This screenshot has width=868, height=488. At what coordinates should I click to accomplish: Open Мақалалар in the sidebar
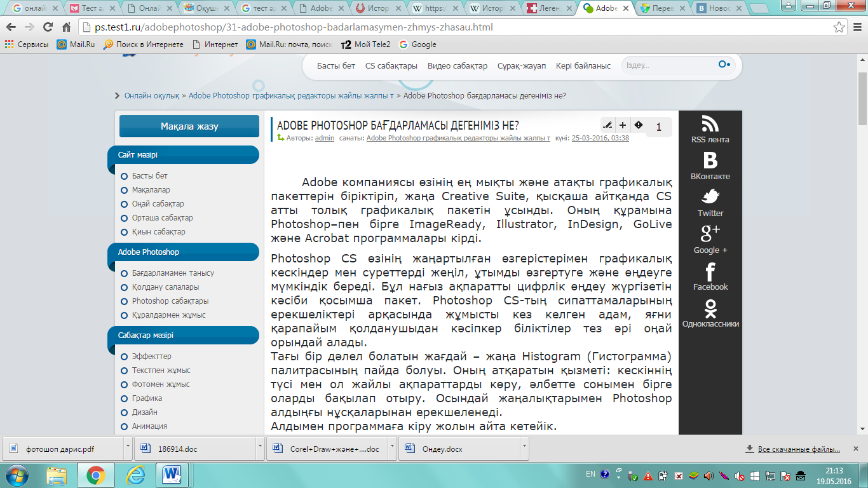tap(151, 190)
